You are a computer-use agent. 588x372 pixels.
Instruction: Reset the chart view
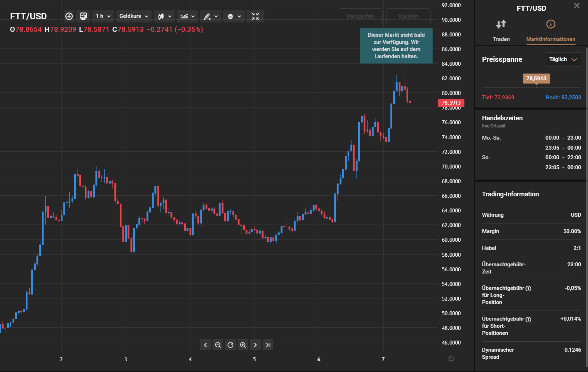coord(230,345)
